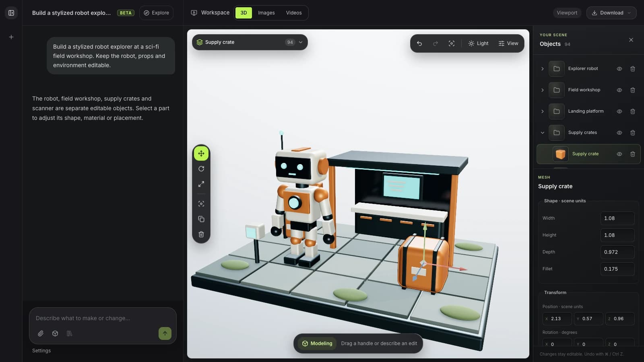Screen dimensions: 644x362
Task: Click the project title in header
Action: (71, 13)
